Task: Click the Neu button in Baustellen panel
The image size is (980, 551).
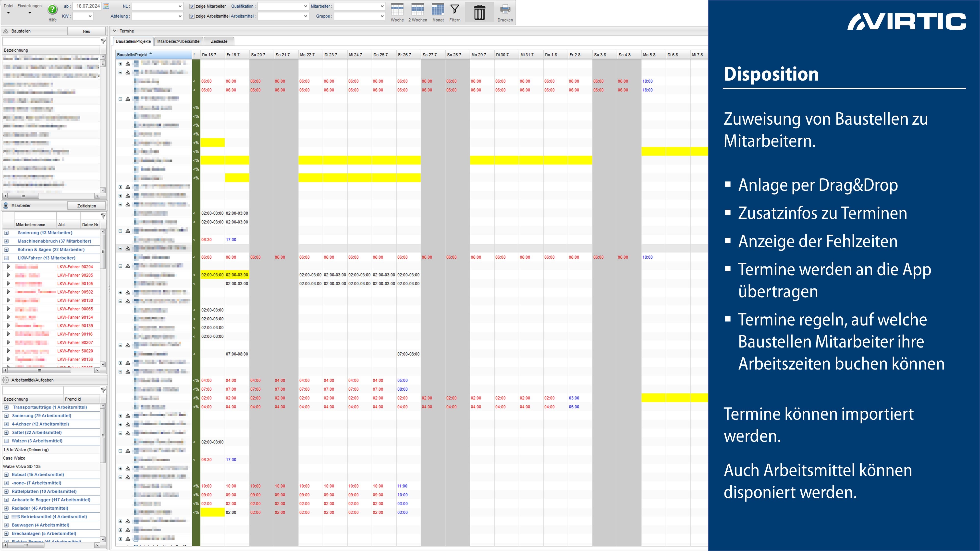Action: pyautogui.click(x=86, y=31)
